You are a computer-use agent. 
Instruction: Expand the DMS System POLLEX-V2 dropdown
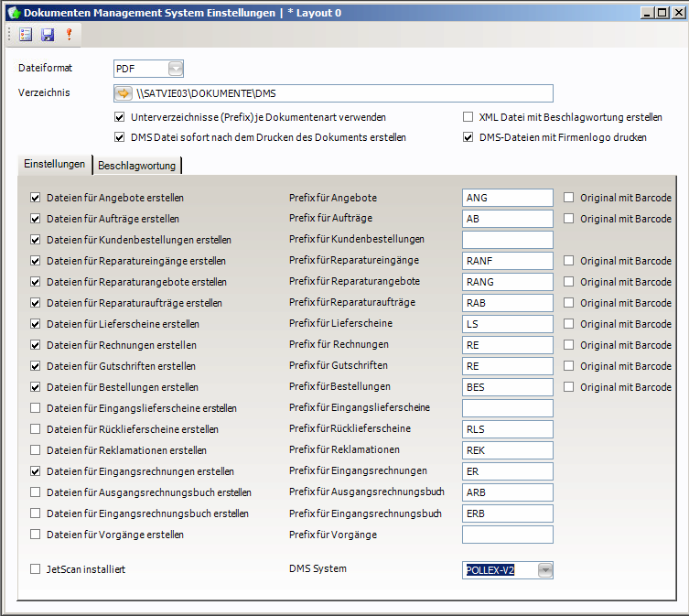click(x=545, y=570)
